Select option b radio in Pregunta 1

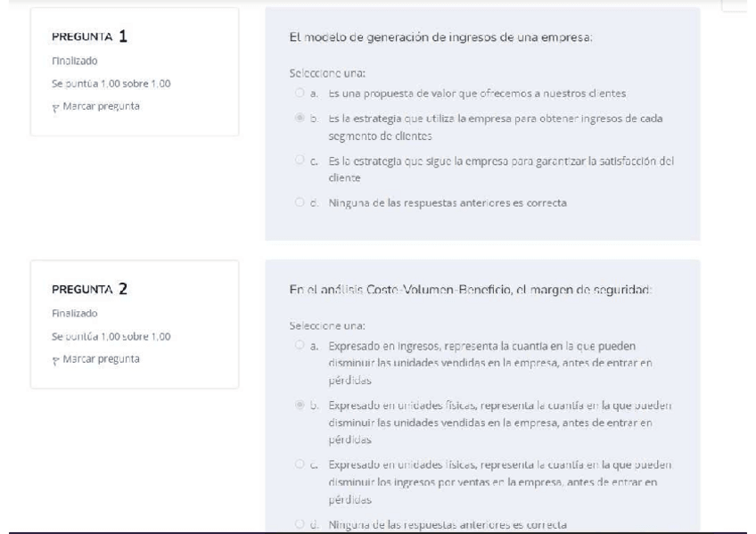tap(300, 118)
